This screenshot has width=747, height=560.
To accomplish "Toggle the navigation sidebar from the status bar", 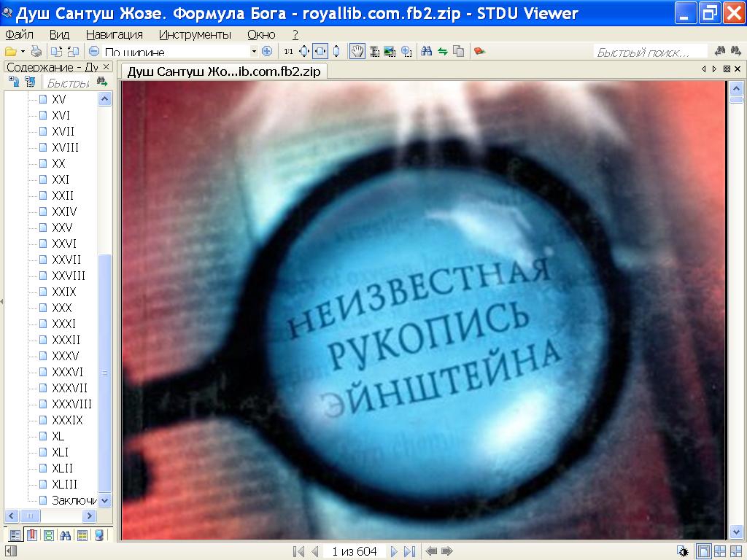I will coord(10,551).
